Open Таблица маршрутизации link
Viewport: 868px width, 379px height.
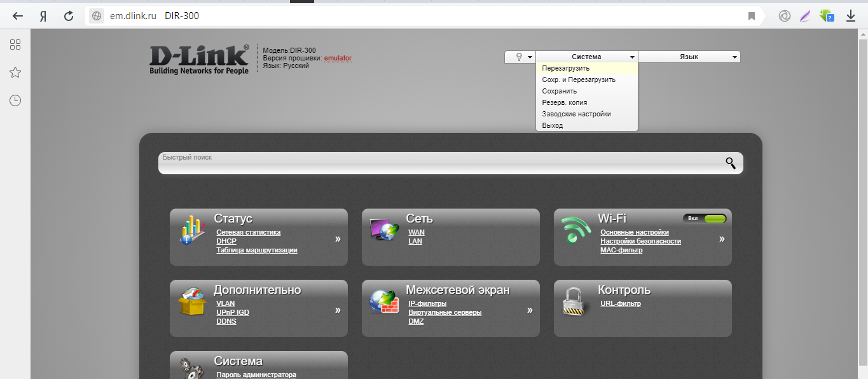(x=256, y=250)
